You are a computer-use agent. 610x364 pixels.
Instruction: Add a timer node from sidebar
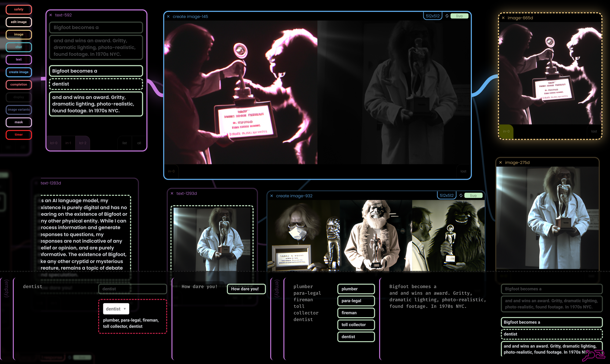coord(19,135)
